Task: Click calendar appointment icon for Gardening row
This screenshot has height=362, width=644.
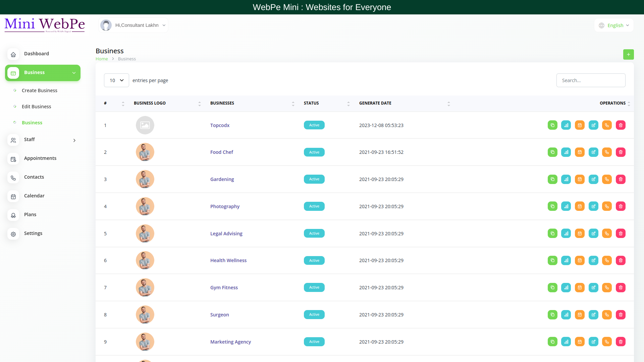Action: [x=580, y=179]
